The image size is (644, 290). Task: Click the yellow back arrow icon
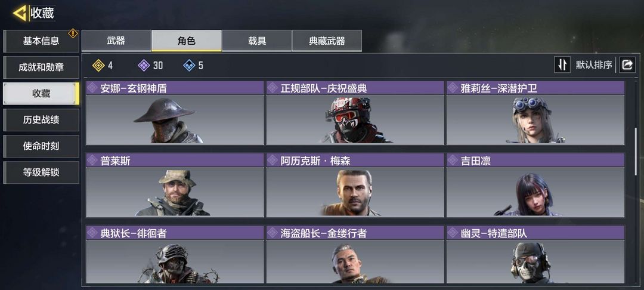tap(20, 14)
